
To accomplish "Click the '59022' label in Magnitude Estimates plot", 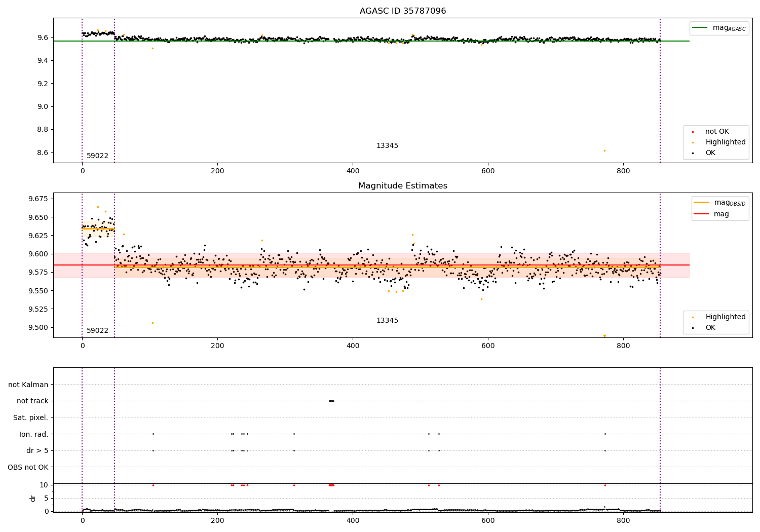I will (97, 331).
